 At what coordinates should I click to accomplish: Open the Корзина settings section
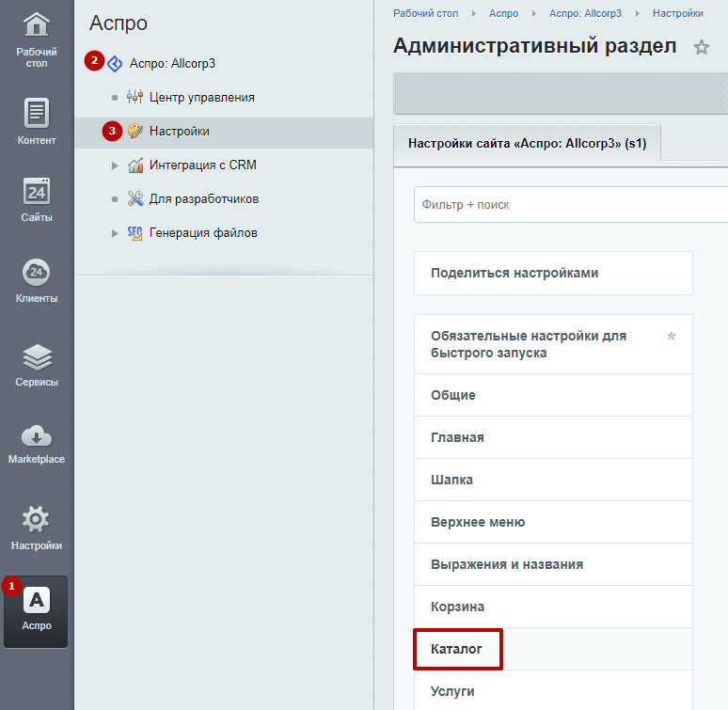point(553,607)
